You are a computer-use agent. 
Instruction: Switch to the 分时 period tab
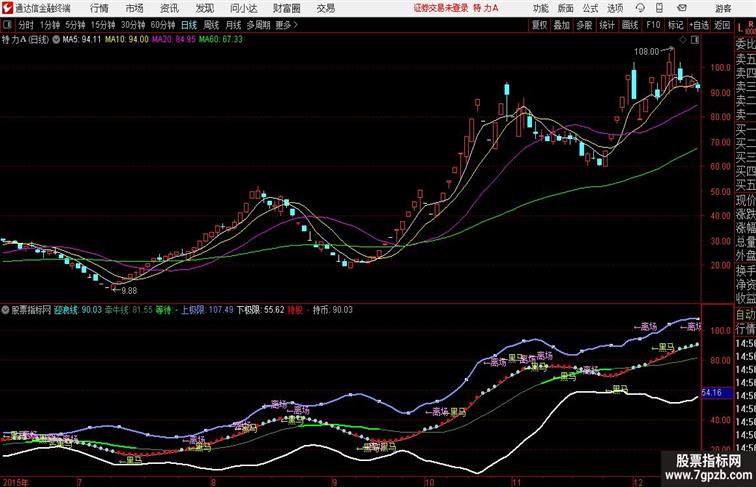(x=26, y=25)
